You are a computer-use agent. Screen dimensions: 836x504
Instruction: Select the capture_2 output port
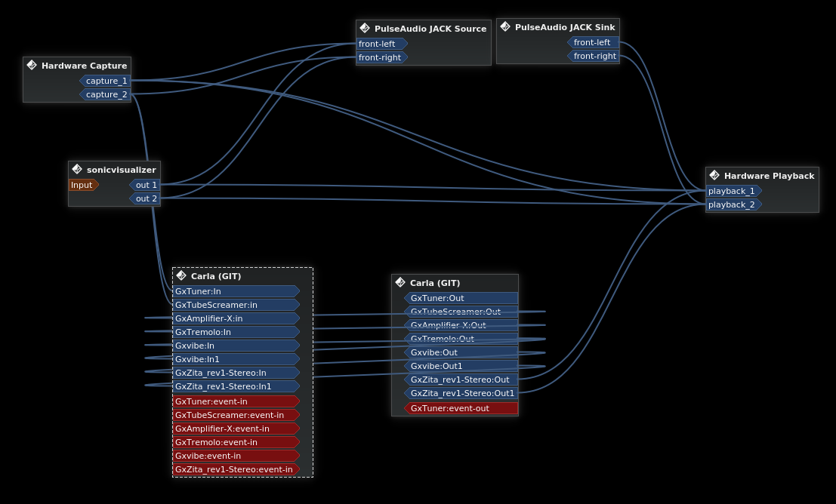point(106,94)
